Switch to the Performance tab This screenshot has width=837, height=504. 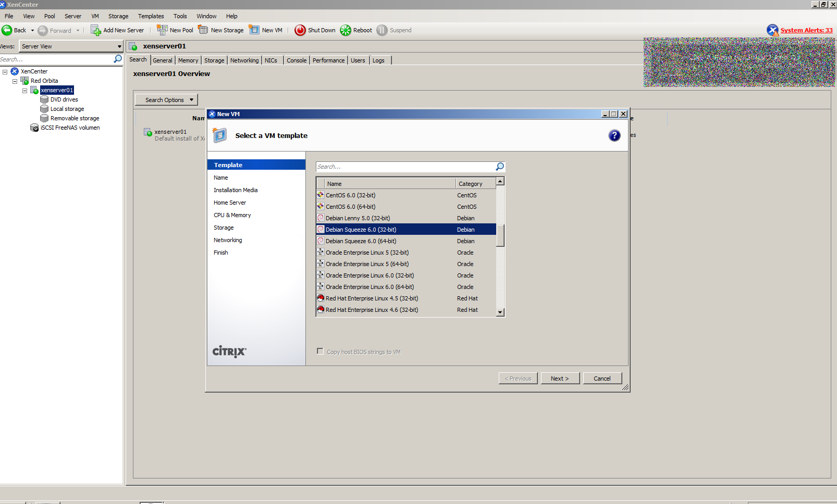coord(328,60)
